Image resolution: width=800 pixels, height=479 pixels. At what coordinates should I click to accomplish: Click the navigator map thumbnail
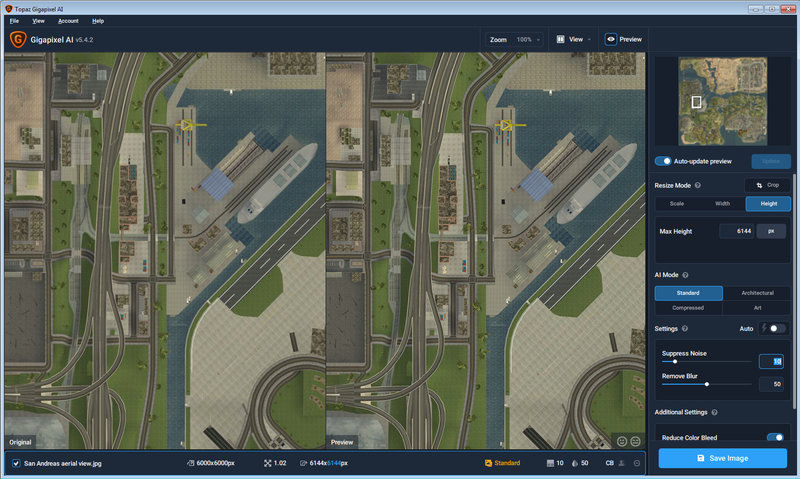[x=722, y=101]
